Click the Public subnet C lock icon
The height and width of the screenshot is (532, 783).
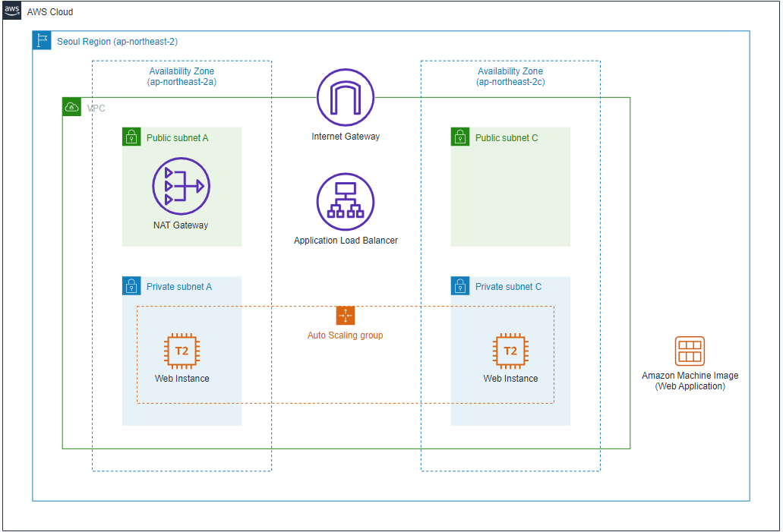point(460,137)
